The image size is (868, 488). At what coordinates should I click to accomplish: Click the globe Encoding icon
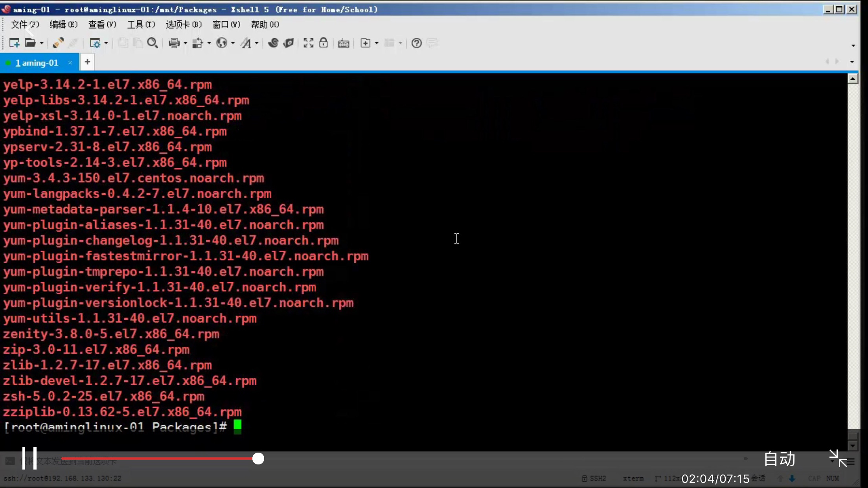pos(222,43)
